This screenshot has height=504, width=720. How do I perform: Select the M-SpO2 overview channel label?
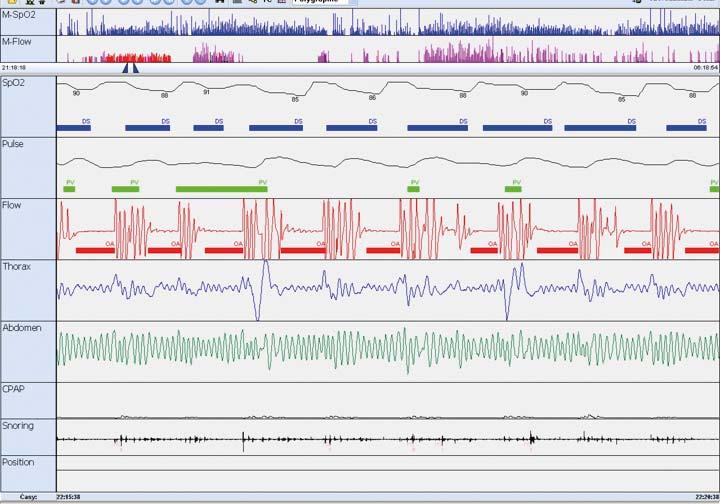pos(18,15)
